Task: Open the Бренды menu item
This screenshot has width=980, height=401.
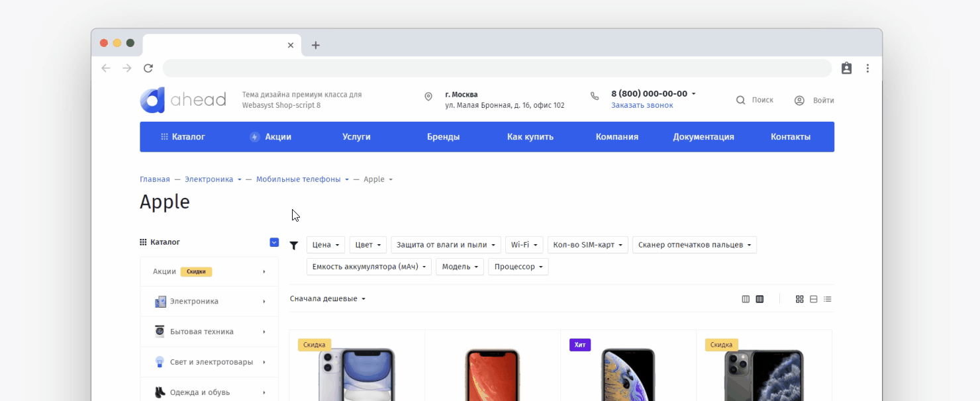Action: [x=444, y=137]
